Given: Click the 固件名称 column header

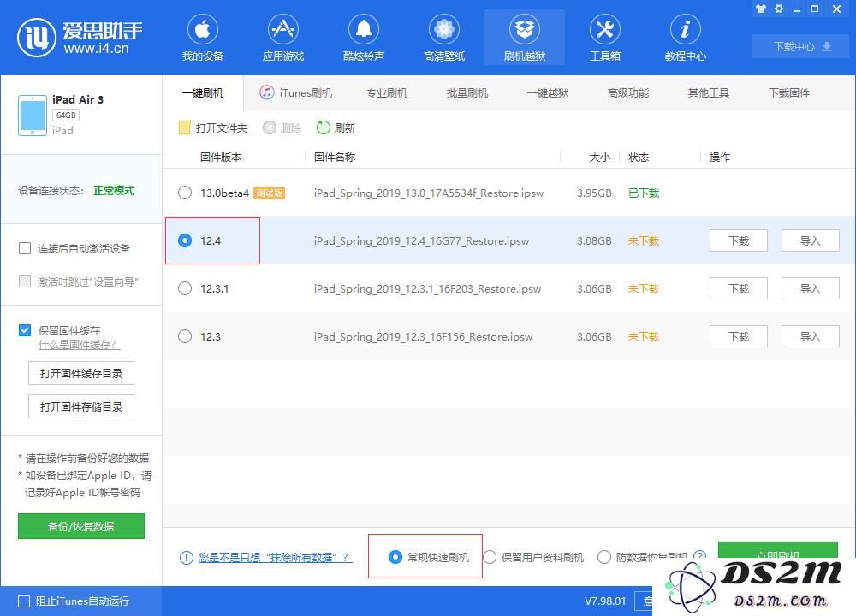Looking at the screenshot, I should coord(335,157).
